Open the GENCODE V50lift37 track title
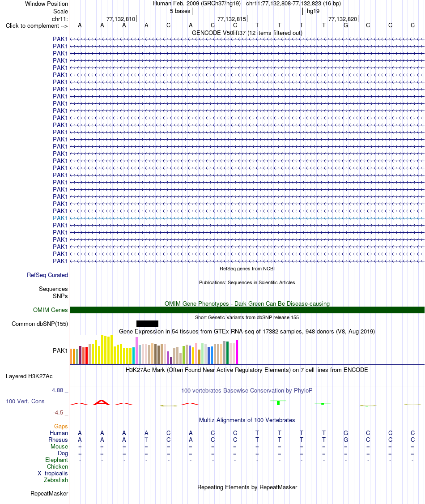 tap(247, 33)
